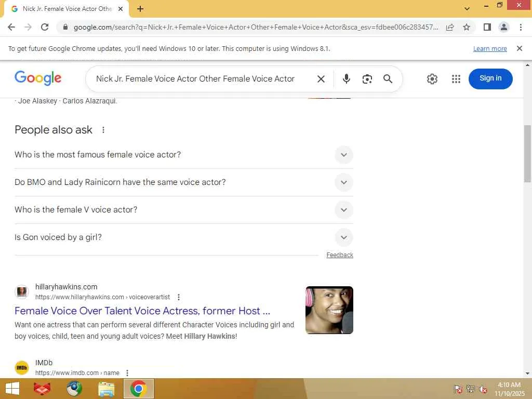Bookmark this tab with the star icon
532x399 pixels.
point(467,27)
